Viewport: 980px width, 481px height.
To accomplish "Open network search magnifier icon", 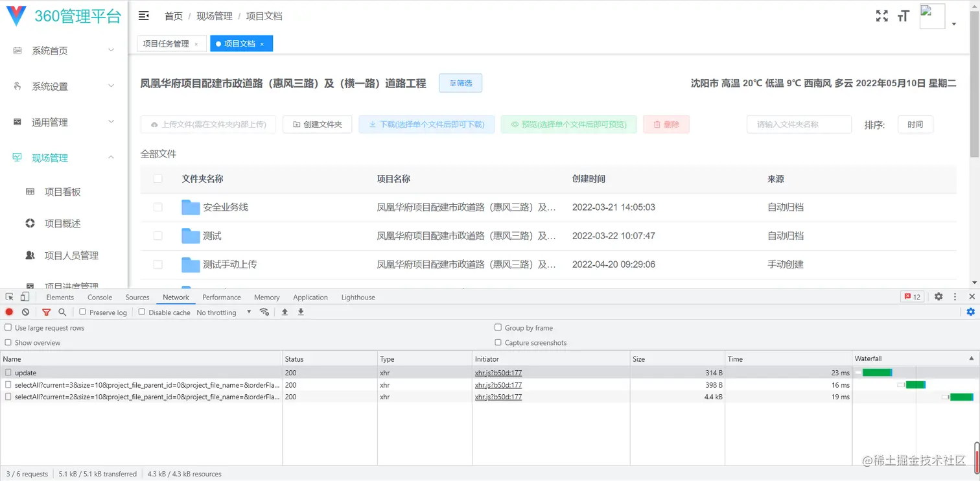I will pos(62,312).
